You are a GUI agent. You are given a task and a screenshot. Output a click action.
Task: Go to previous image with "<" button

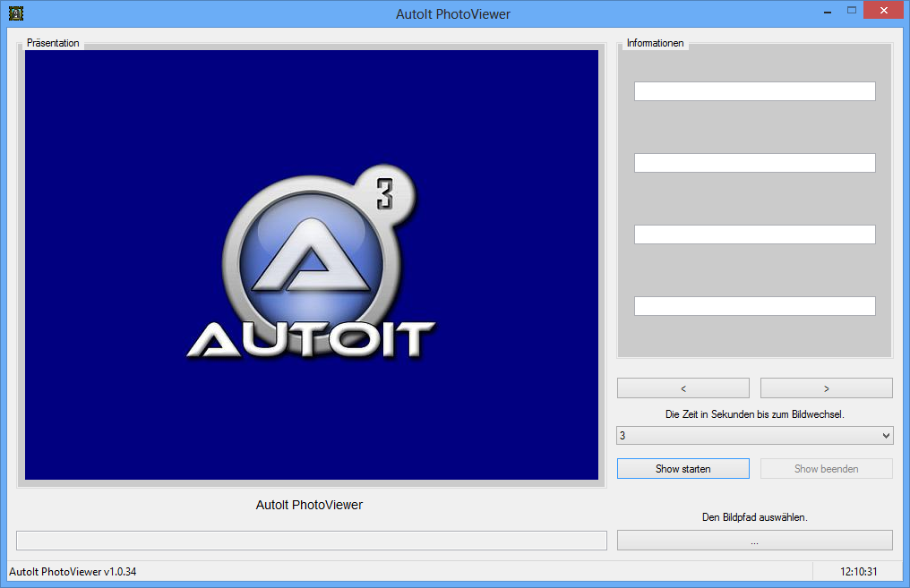tap(682, 388)
